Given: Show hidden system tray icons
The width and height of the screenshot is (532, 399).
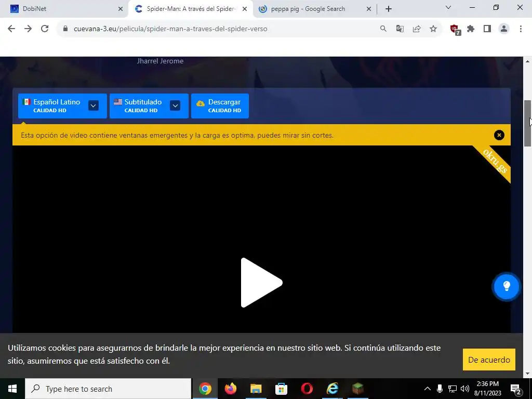Looking at the screenshot, I should (428, 389).
